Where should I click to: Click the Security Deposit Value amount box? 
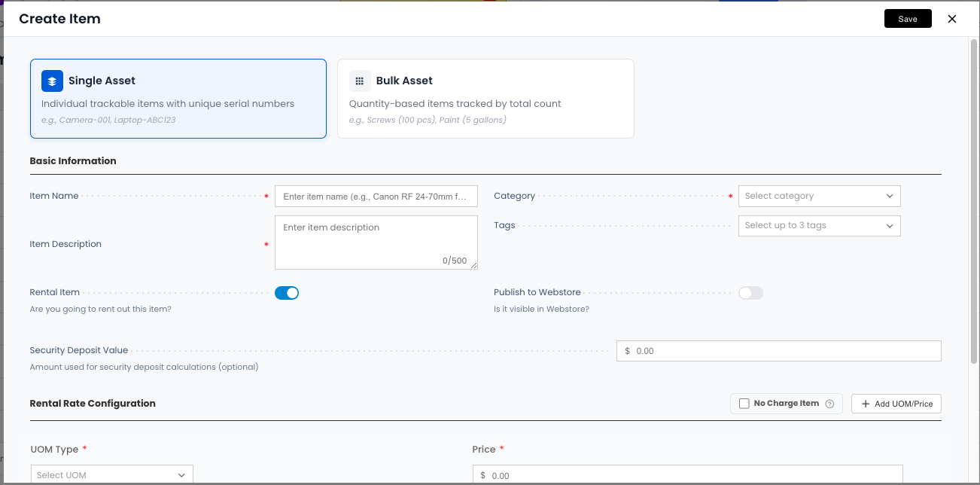(778, 350)
